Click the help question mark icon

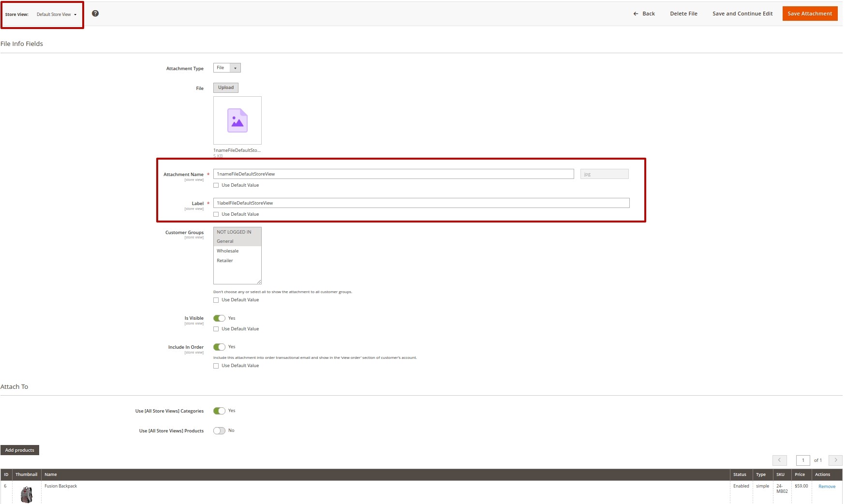pyautogui.click(x=95, y=14)
